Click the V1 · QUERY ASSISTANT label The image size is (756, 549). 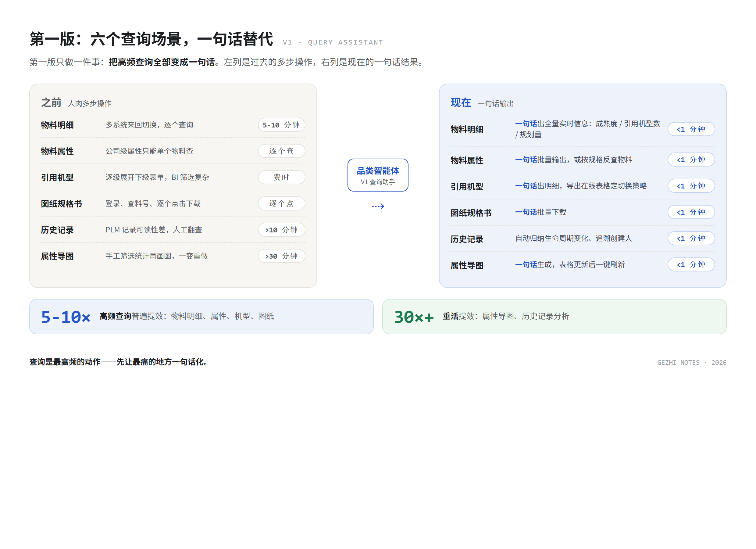(333, 42)
